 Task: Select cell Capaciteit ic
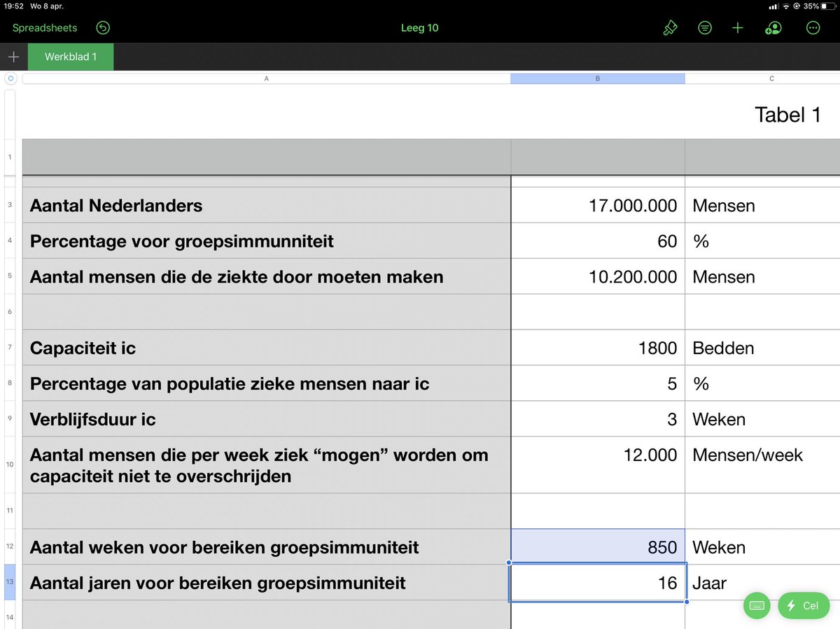pos(267,348)
